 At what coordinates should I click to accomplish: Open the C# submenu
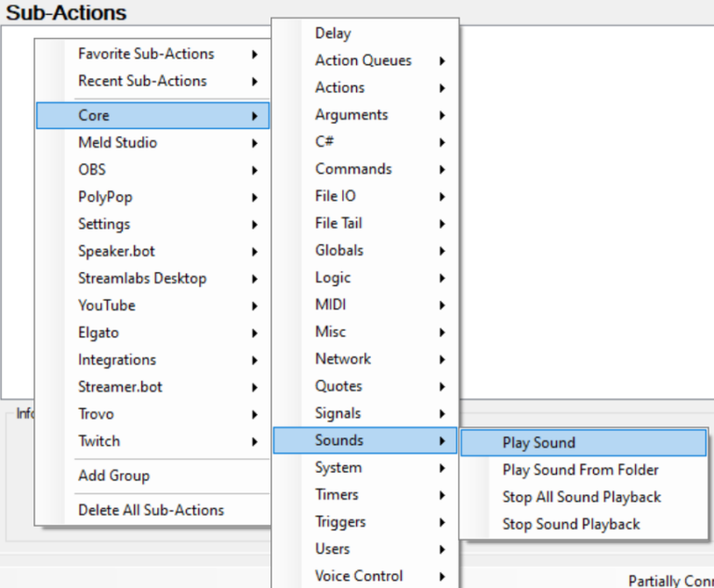pyautogui.click(x=324, y=142)
